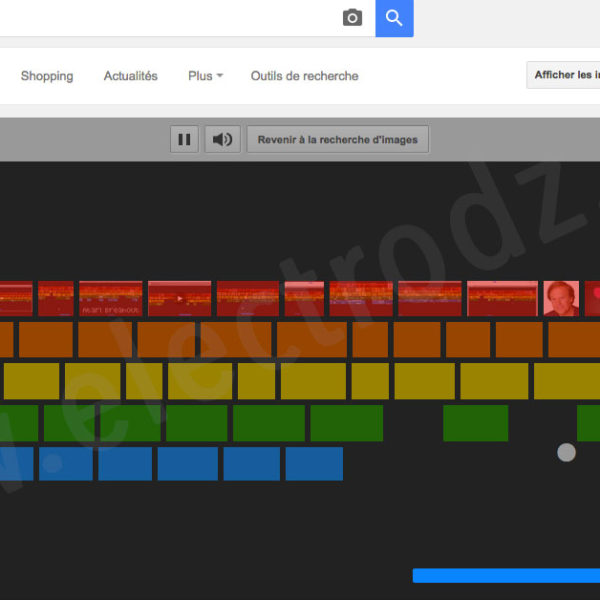Click the camera search-by-image icon
The image size is (600, 600).
pos(352,18)
